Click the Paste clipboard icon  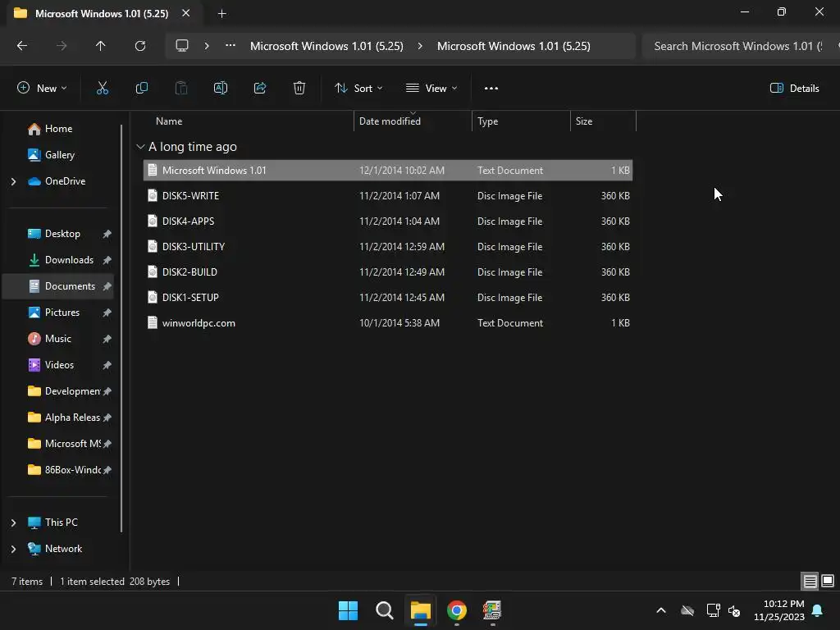coord(181,89)
